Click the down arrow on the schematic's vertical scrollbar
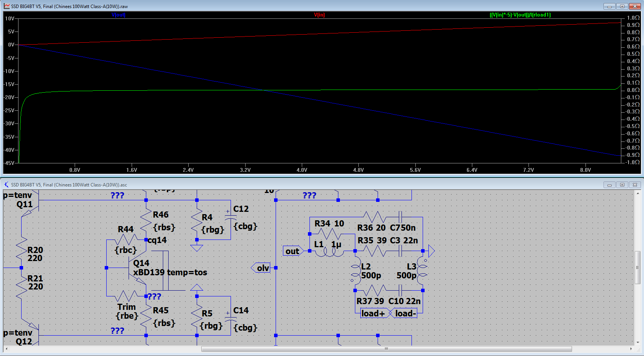Image resolution: width=644 pixels, height=356 pixels. 637,342
